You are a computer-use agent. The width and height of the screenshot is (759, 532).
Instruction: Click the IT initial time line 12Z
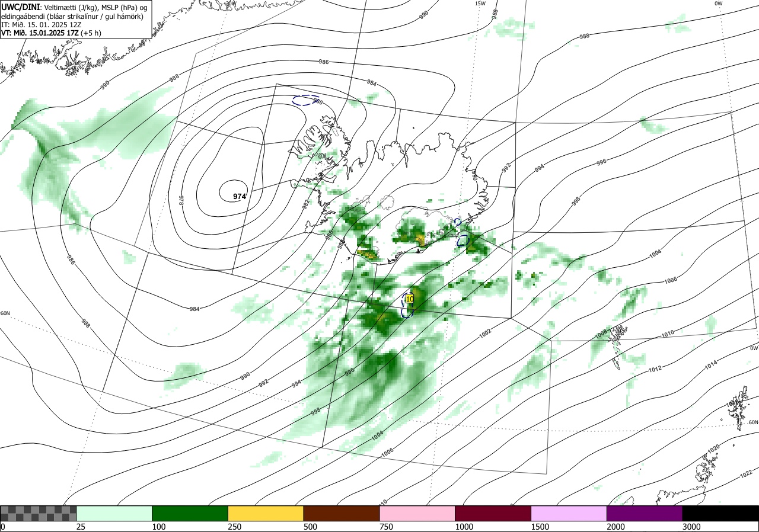click(40, 25)
